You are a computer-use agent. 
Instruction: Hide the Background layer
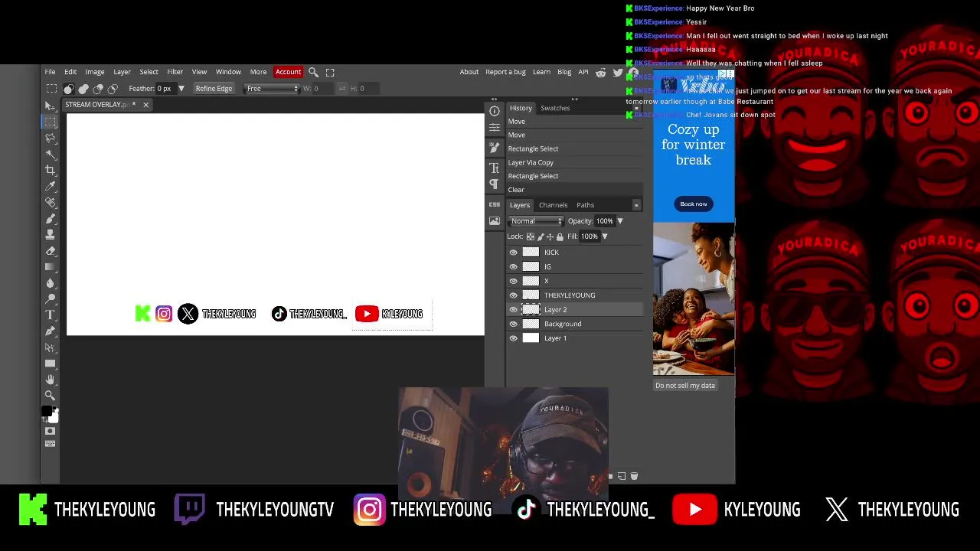514,324
